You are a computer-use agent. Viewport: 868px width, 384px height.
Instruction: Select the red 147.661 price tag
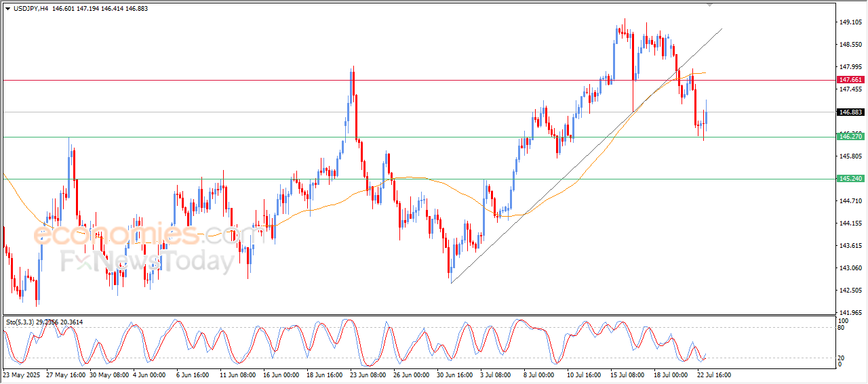point(850,80)
